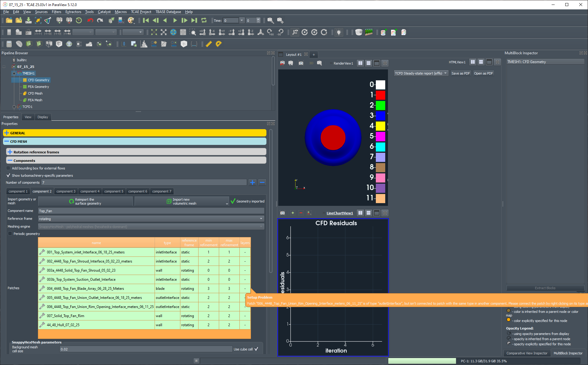Viewport: 588px width, 365px height.
Task: Click the Reset Camera icon
Action: click(x=154, y=32)
